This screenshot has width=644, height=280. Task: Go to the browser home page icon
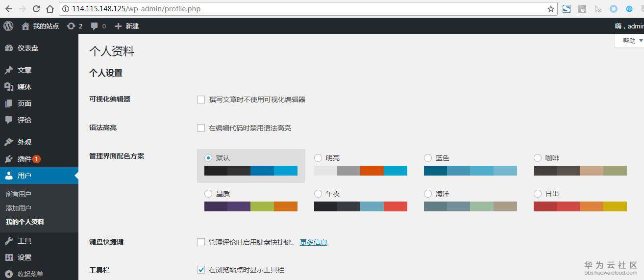click(50, 9)
